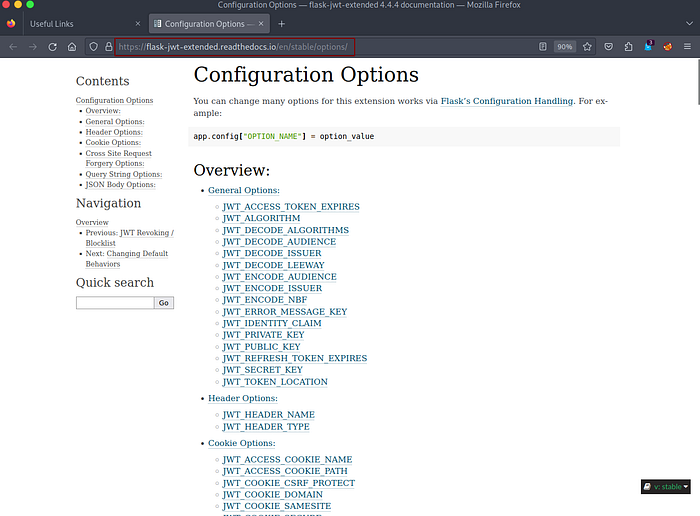Image resolution: width=700 pixels, height=516 pixels.
Task: Go to the Firefox home page icon
Action: [x=72, y=46]
